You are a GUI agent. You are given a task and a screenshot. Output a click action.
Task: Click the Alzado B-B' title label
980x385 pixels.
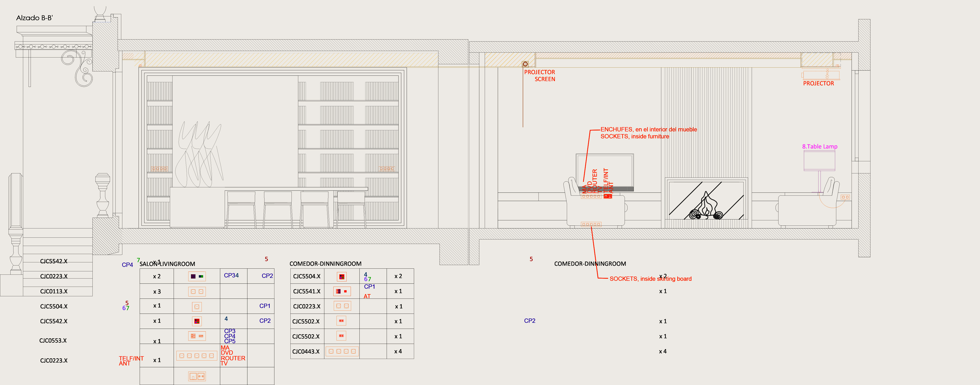tap(35, 18)
